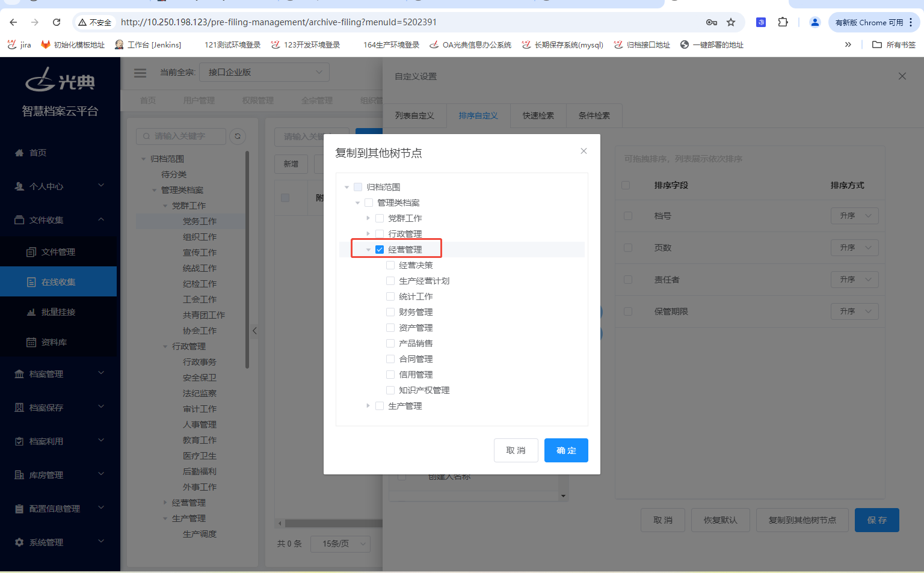This screenshot has height=573, width=924.
Task: Open the Chrome extensions puzzle icon
Action: point(783,22)
